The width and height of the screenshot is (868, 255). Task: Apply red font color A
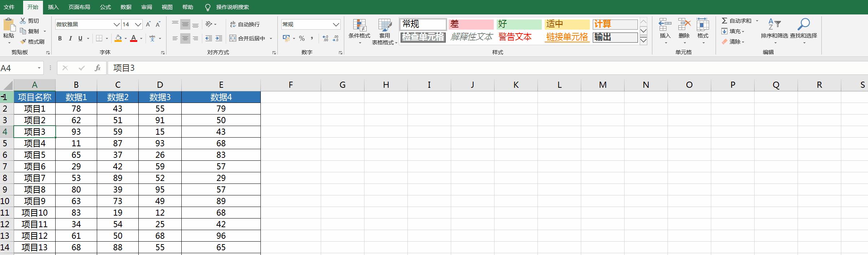134,38
